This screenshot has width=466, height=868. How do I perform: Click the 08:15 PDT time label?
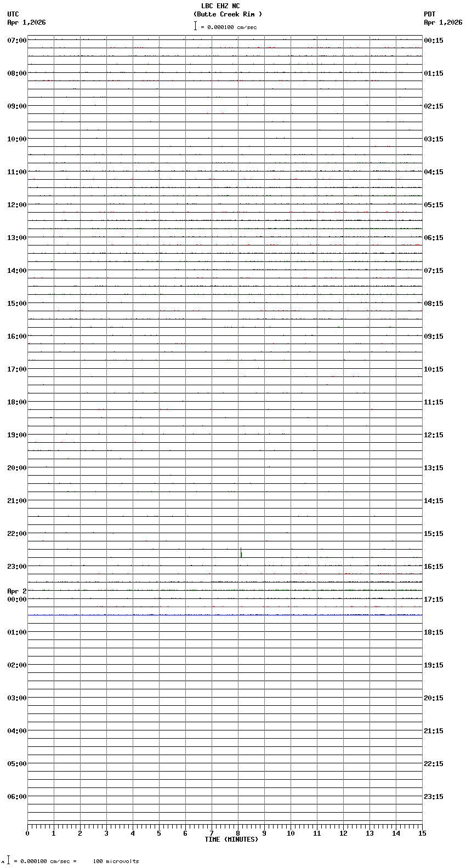[x=434, y=304]
